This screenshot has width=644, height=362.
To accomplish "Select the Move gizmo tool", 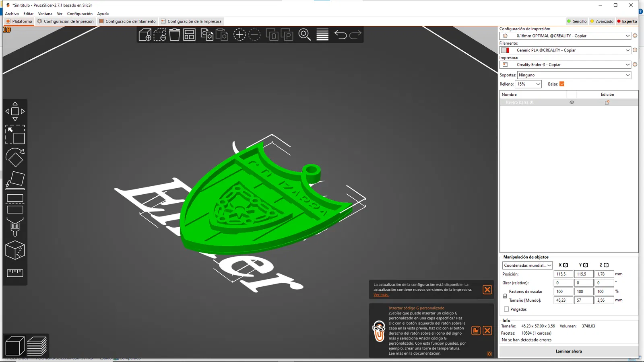I will pos(15,111).
